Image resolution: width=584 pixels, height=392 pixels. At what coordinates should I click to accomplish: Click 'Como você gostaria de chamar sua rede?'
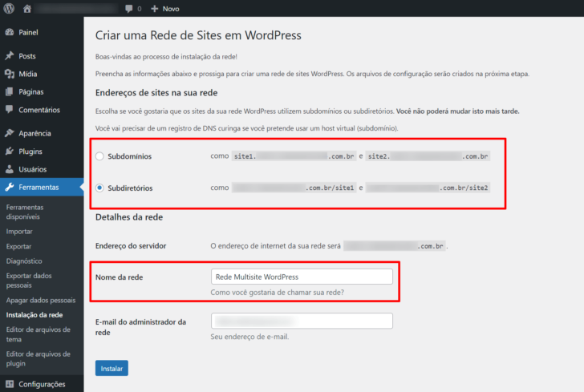(277, 293)
